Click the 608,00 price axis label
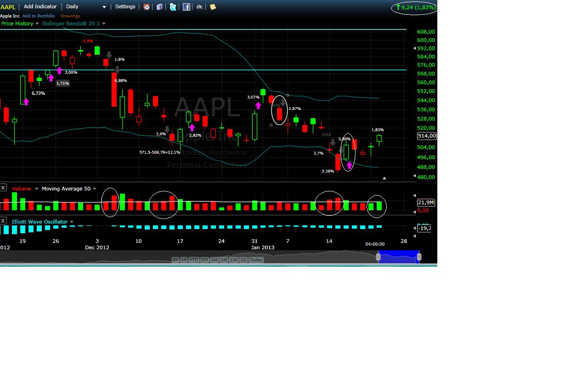Image resolution: width=588 pixels, height=368 pixels. (x=426, y=32)
